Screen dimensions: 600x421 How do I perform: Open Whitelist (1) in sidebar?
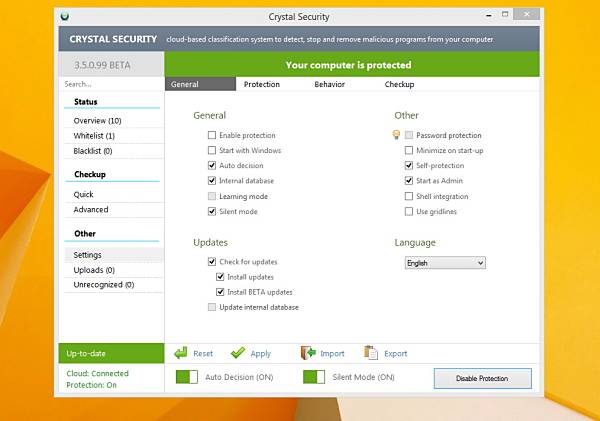coord(113,136)
